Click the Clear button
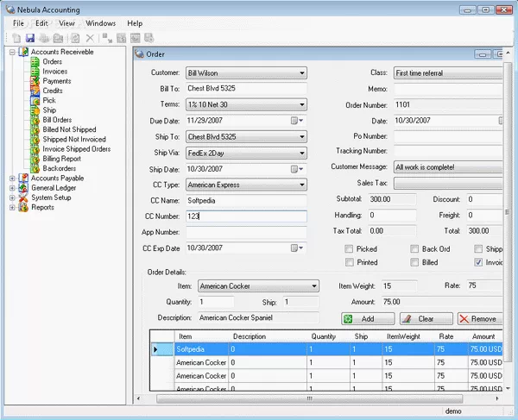 click(426, 319)
